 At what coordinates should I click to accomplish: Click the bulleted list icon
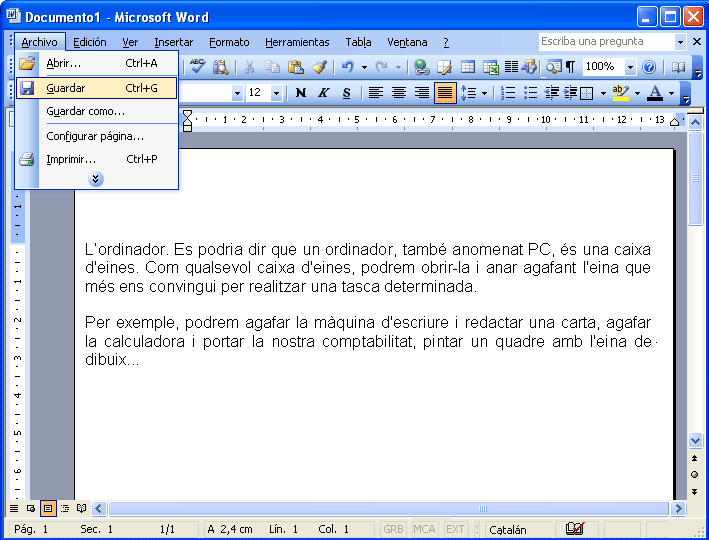530,93
